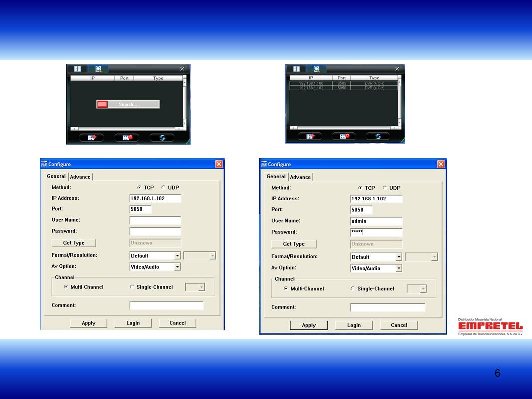Click the User Name field containing admin
Viewport: 532px width, 399px height.
[x=377, y=221]
